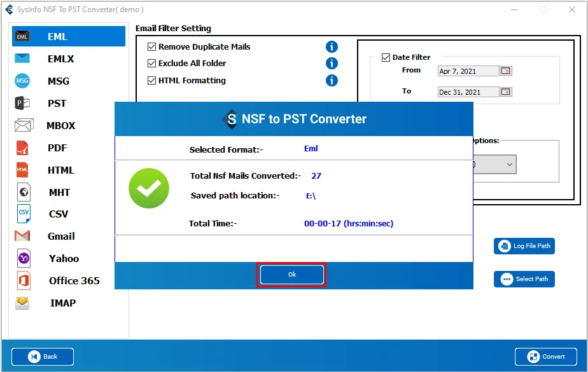Choose the Gmail icon
This screenshot has width=588, height=372.
point(22,236)
